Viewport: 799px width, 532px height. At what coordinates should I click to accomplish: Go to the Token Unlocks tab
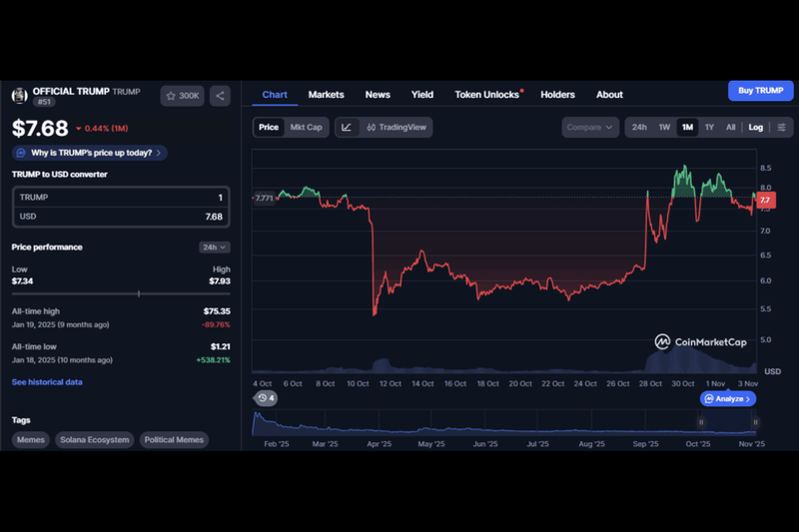[487, 95]
